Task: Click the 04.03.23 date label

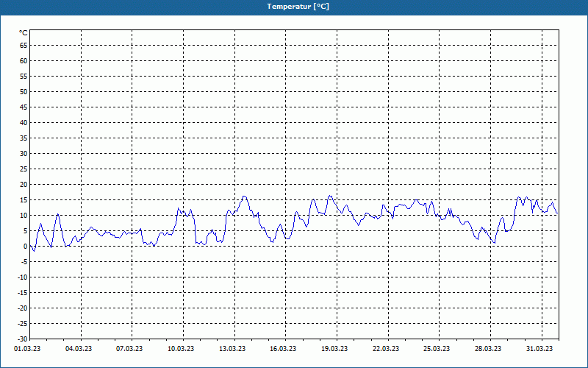Action: (79, 348)
